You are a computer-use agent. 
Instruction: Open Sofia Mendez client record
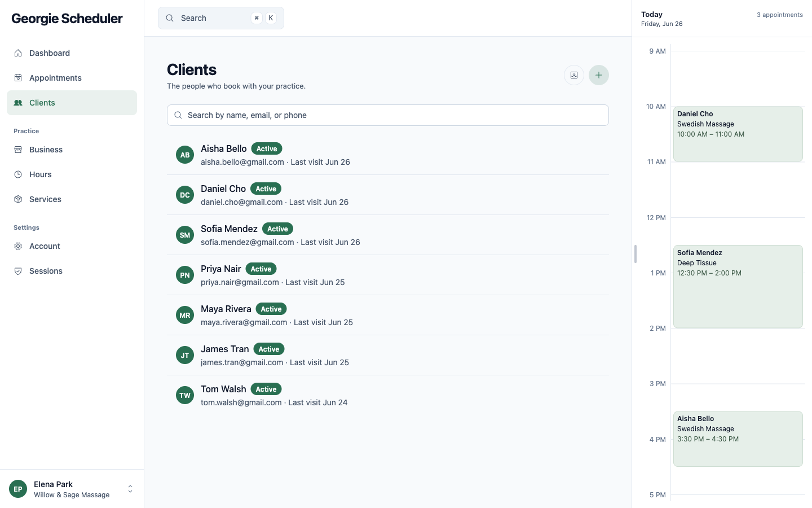pos(388,235)
